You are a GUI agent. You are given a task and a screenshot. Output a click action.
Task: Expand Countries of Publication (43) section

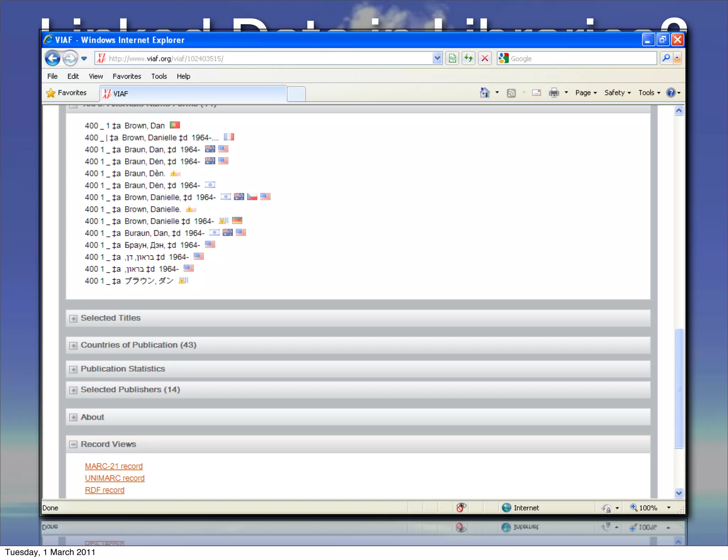[x=73, y=346]
